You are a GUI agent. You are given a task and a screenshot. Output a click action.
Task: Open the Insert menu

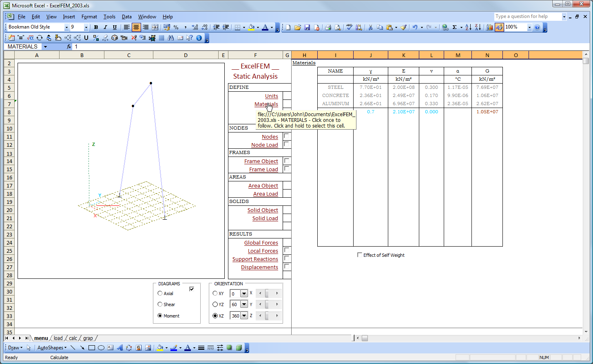click(x=69, y=17)
